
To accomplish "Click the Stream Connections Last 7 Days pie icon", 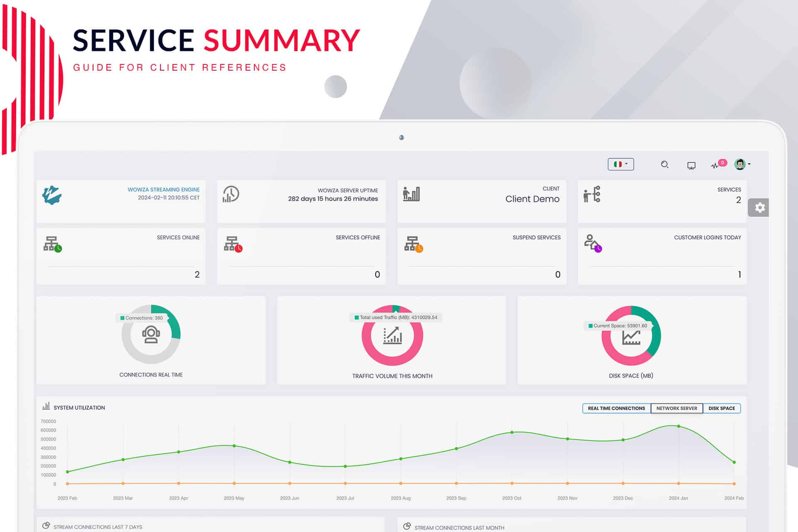I will [46, 526].
